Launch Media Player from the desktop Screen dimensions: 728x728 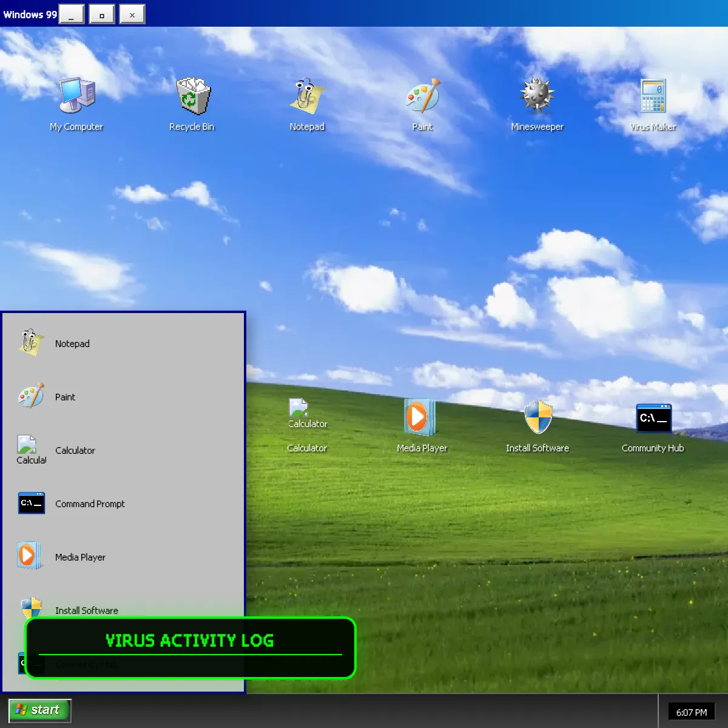point(422,426)
